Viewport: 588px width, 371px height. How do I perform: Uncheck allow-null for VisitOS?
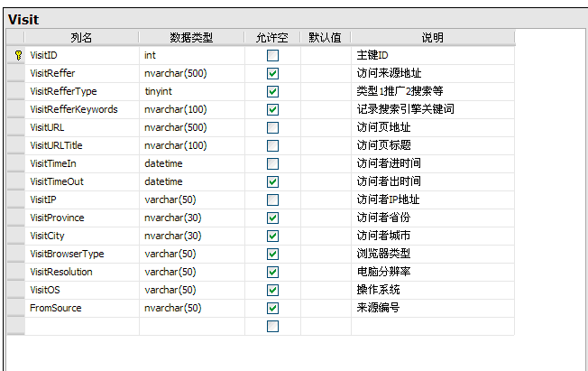click(272, 290)
